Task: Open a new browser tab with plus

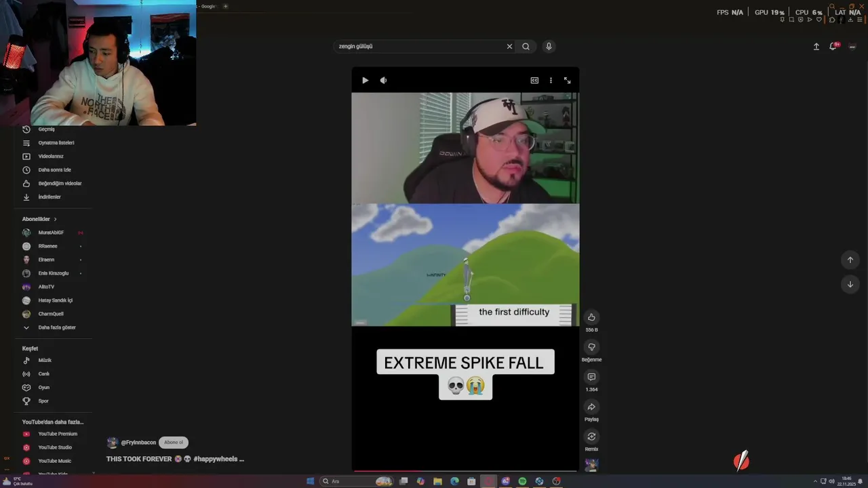Action: (x=225, y=6)
